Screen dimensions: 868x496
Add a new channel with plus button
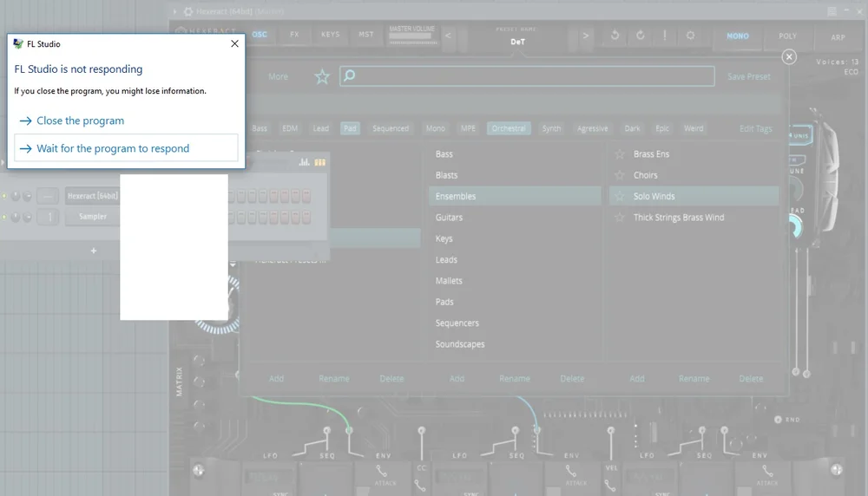click(x=94, y=251)
